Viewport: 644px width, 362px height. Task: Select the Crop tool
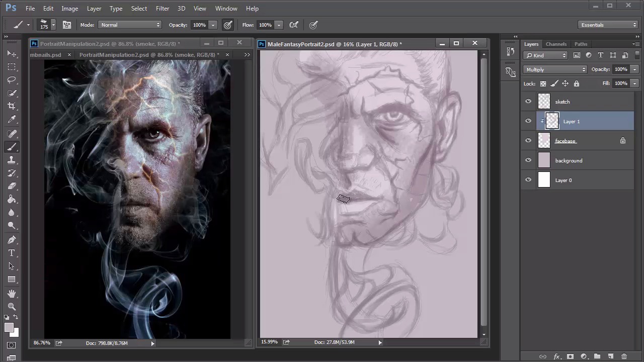coord(12,106)
